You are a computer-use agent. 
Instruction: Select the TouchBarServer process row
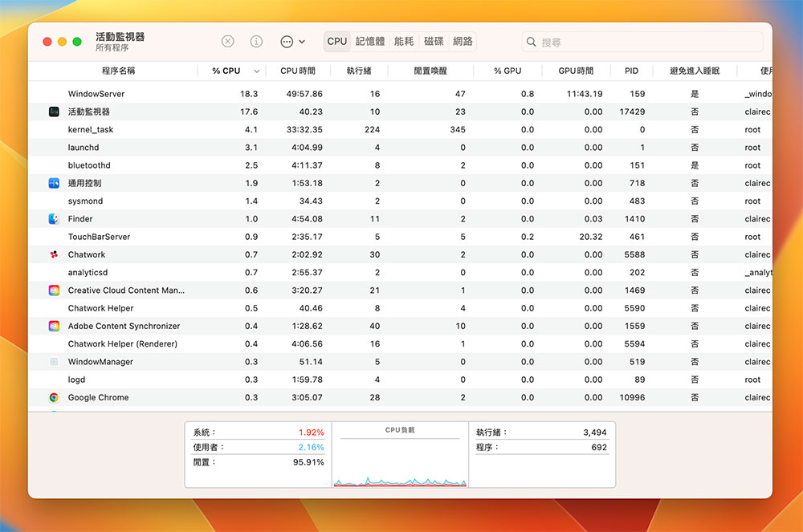[x=400, y=237]
